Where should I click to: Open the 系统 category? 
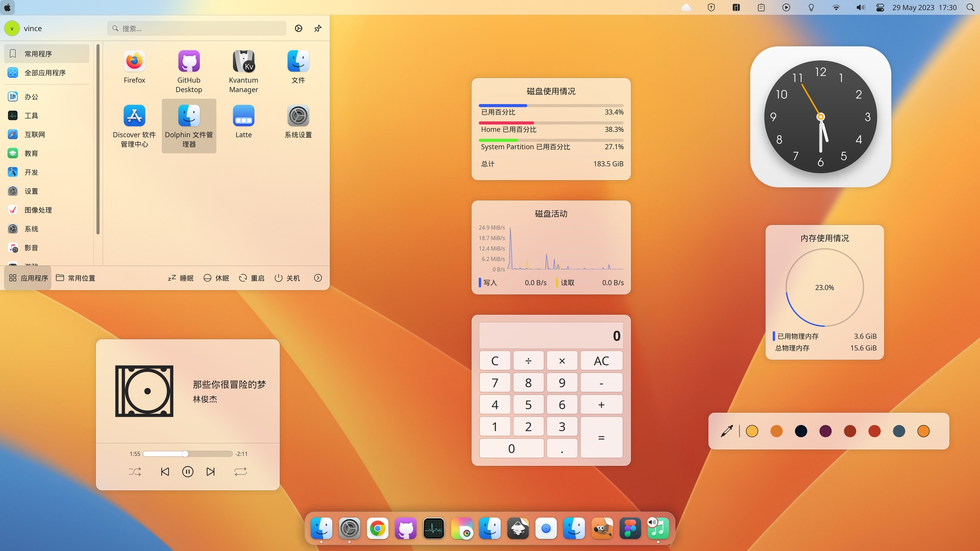coord(47,229)
